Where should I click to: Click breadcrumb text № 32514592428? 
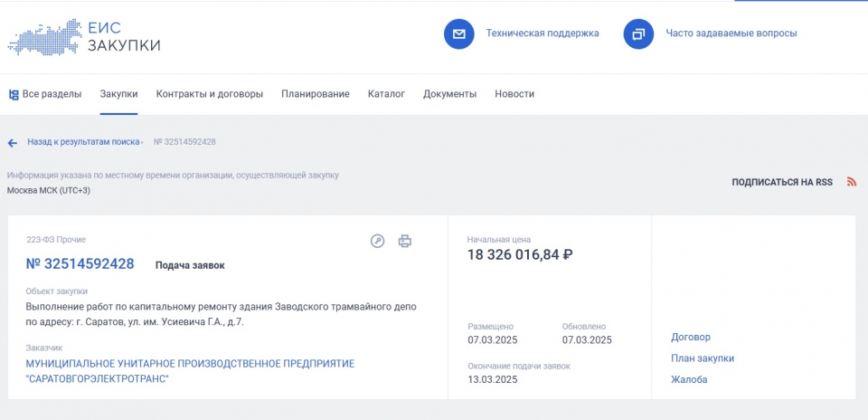pos(184,142)
